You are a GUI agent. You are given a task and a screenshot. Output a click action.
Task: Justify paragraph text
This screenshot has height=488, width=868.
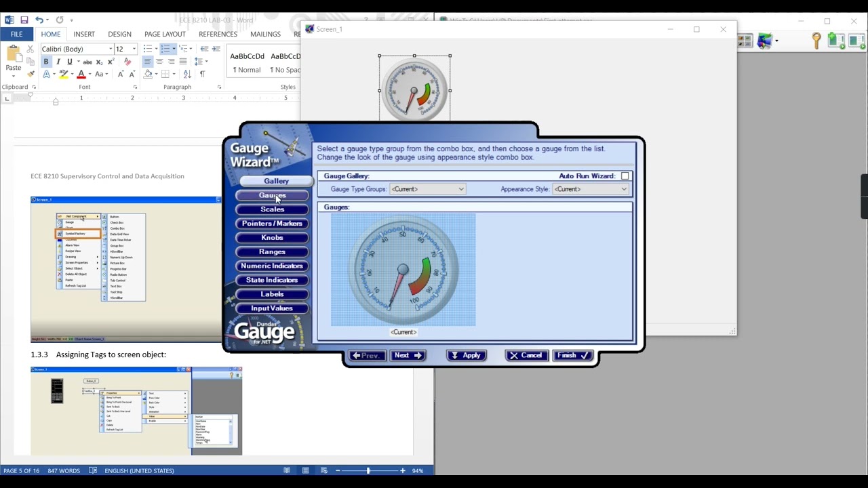[x=182, y=62]
